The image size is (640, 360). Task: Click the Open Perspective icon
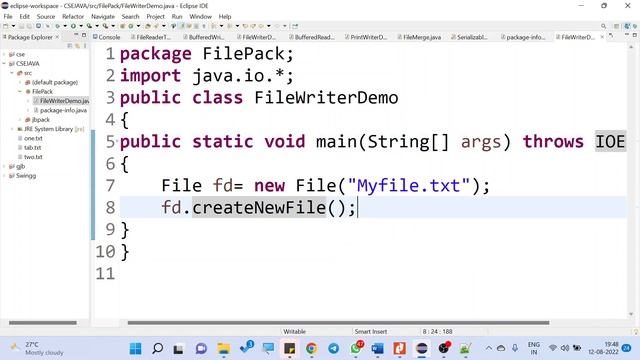(616, 26)
